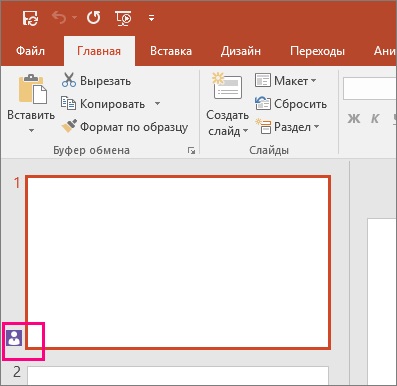Click the Redo/Repeat circular arrow icon

tap(93, 17)
